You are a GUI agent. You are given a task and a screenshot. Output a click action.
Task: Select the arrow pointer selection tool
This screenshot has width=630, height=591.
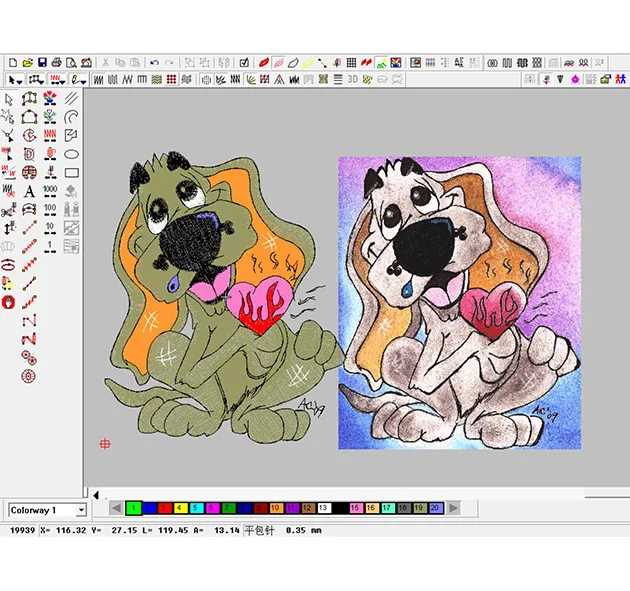9,99
